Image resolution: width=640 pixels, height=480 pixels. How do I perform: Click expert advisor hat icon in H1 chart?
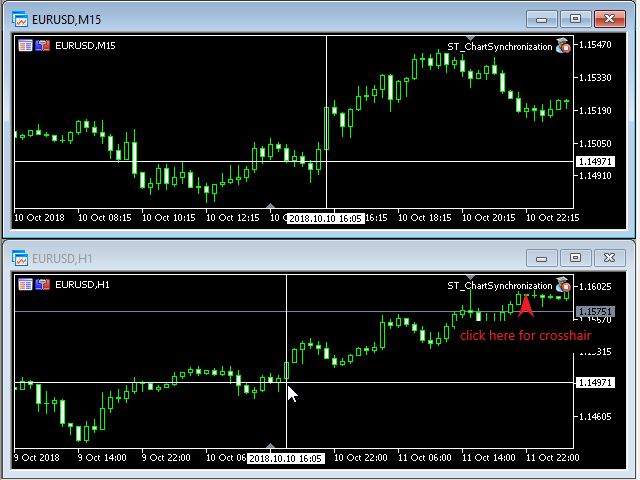[564, 284]
